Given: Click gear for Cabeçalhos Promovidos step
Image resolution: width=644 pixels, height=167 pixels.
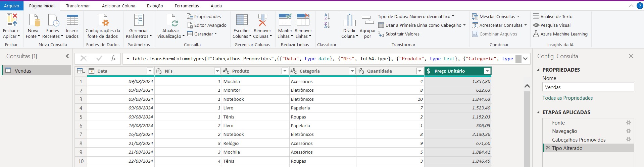Looking at the screenshot, I should (x=629, y=140).
